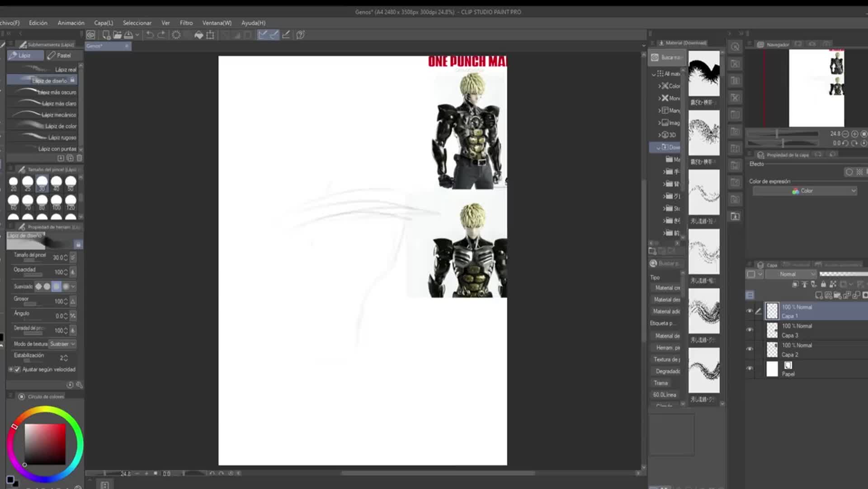
Task: Hide the Capa 3 layer eye
Action: 750,330
